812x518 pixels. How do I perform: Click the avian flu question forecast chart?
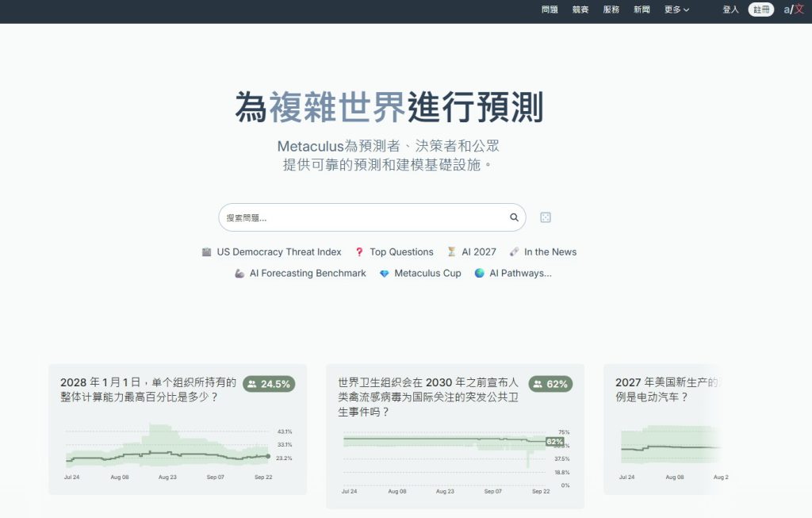(x=456, y=461)
